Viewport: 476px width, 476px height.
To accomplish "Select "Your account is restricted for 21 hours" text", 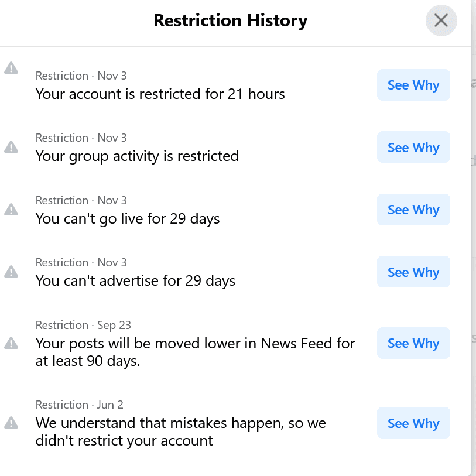I will click(160, 94).
